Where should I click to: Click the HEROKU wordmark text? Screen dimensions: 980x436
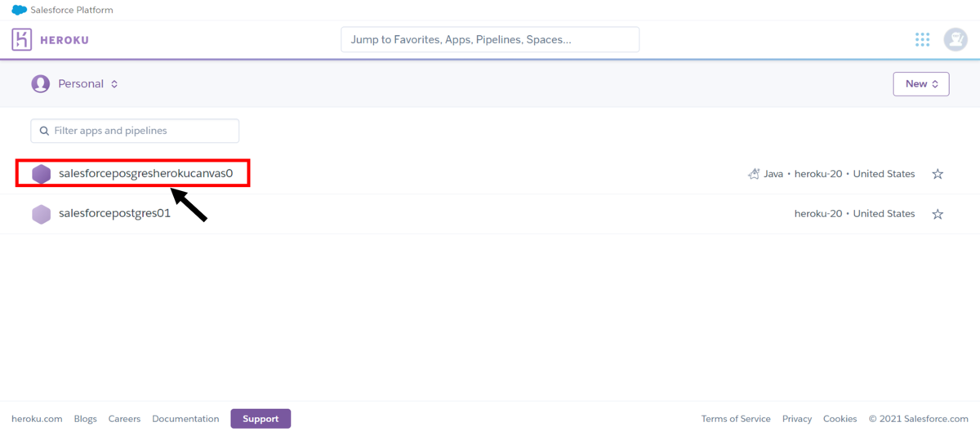point(65,40)
